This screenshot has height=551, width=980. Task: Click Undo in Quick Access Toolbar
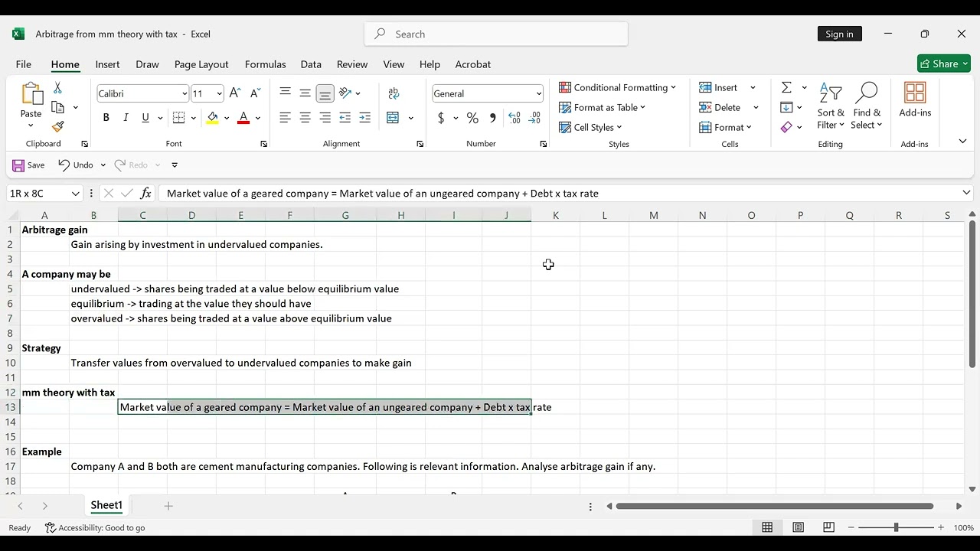[x=76, y=165]
